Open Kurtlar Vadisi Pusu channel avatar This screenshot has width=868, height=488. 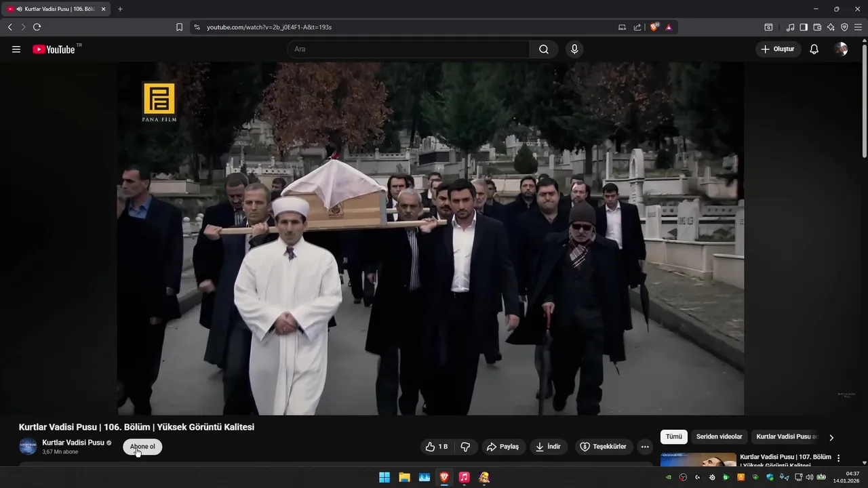[28, 447]
